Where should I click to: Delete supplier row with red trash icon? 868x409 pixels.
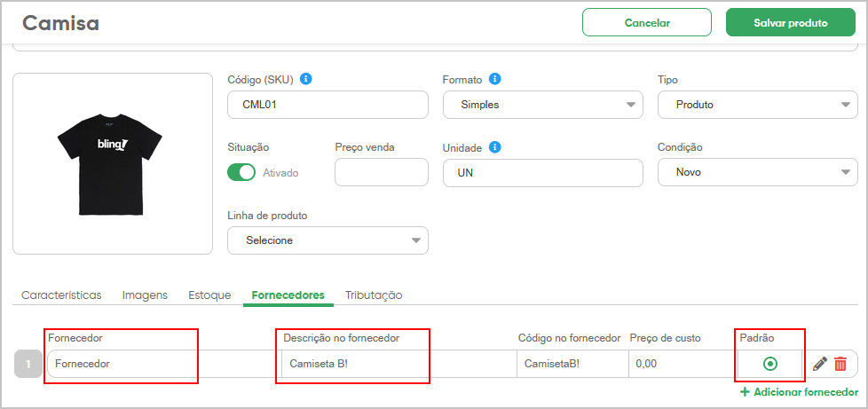pos(840,364)
